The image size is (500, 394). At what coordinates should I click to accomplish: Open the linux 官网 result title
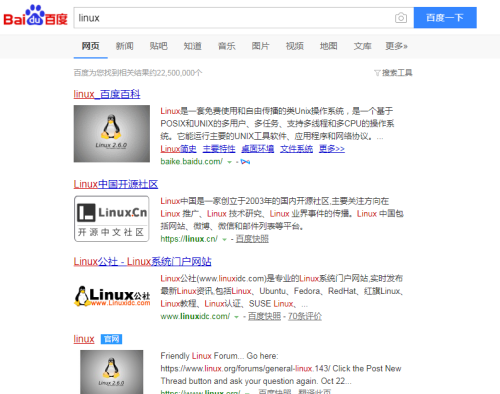[x=84, y=339]
